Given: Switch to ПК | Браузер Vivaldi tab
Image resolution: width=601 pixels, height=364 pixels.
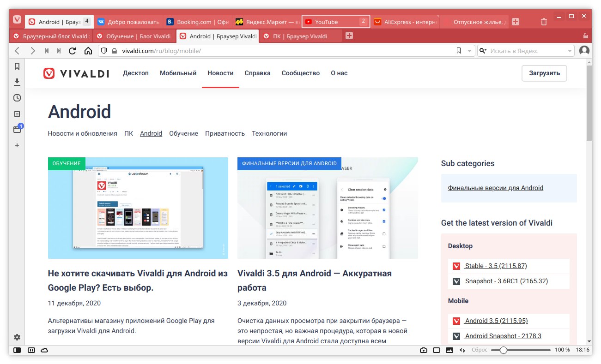Looking at the screenshot, I should (300, 36).
